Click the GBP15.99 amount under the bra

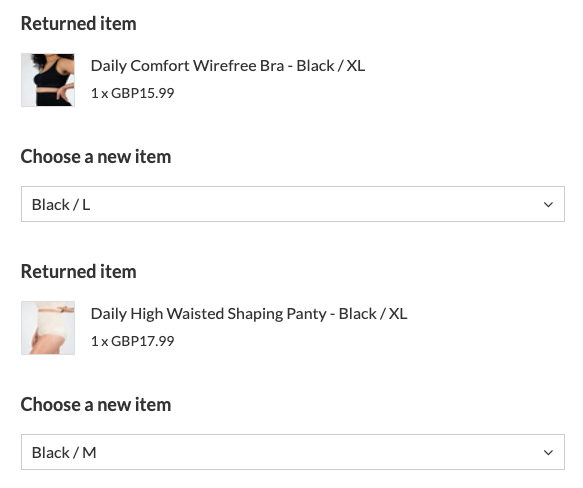pos(142,93)
